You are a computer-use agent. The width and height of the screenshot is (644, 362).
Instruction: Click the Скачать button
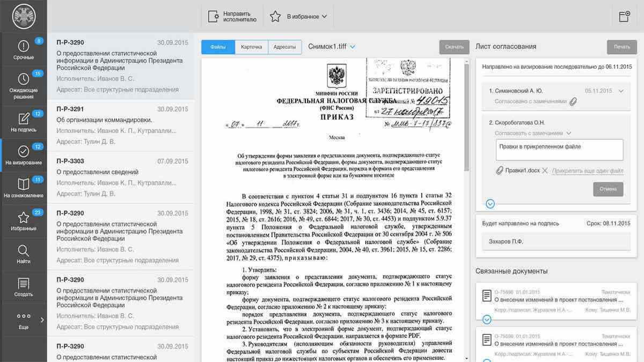click(x=454, y=47)
